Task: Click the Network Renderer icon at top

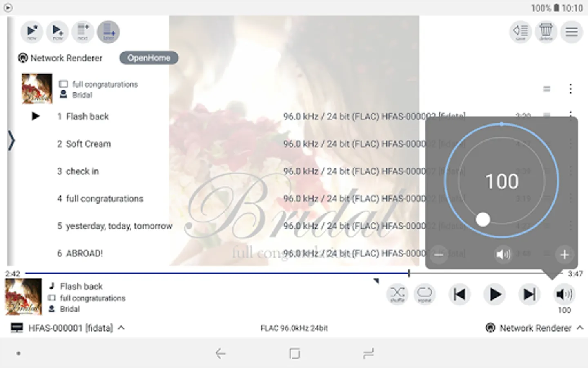Action: click(23, 58)
